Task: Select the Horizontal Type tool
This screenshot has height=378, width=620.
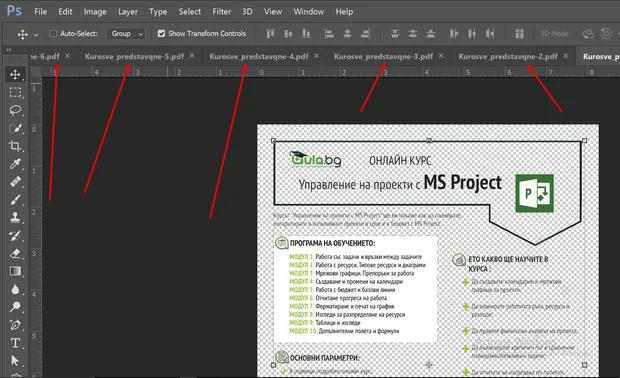Action: pyautogui.click(x=15, y=343)
